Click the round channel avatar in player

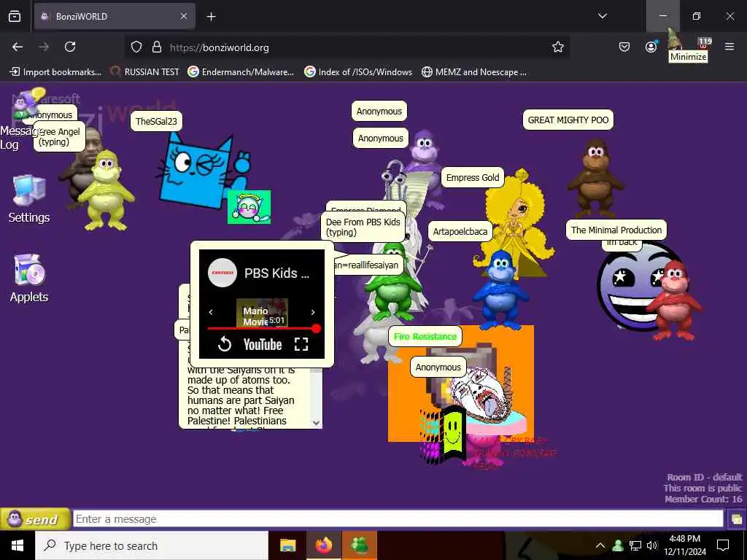pos(222,273)
